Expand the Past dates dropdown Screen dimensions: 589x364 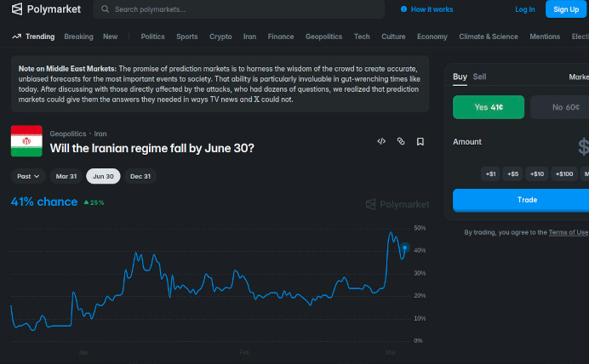[x=28, y=176]
